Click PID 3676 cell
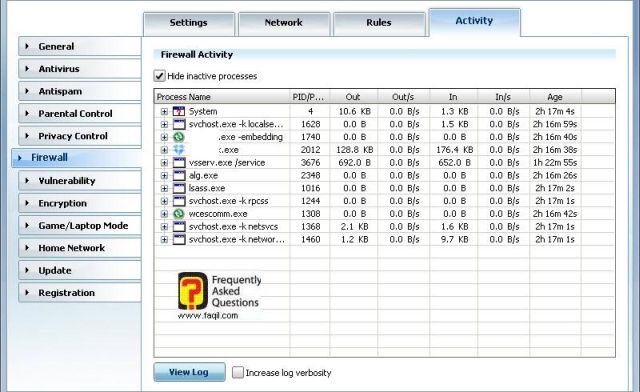This screenshot has width=640, height=392. click(311, 163)
